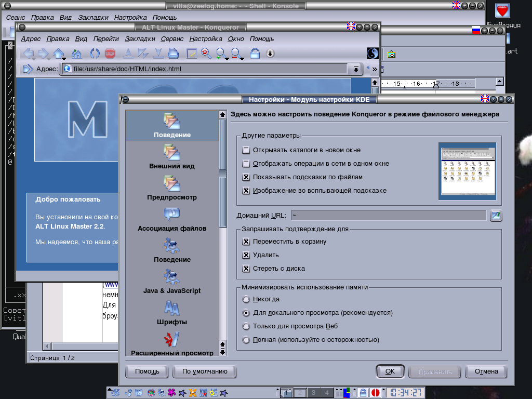Click the module list scroll-up arrow
532x399 pixels.
click(222, 115)
